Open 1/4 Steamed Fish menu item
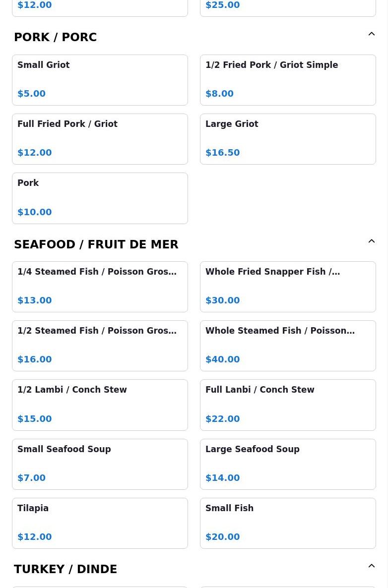 100,287
